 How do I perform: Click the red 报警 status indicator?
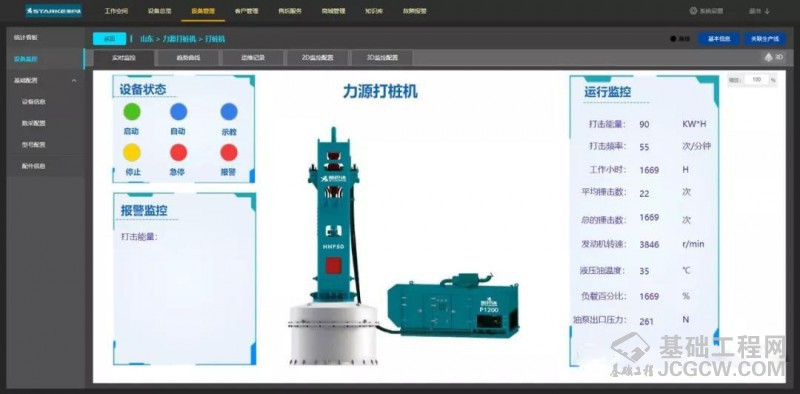click(x=229, y=152)
